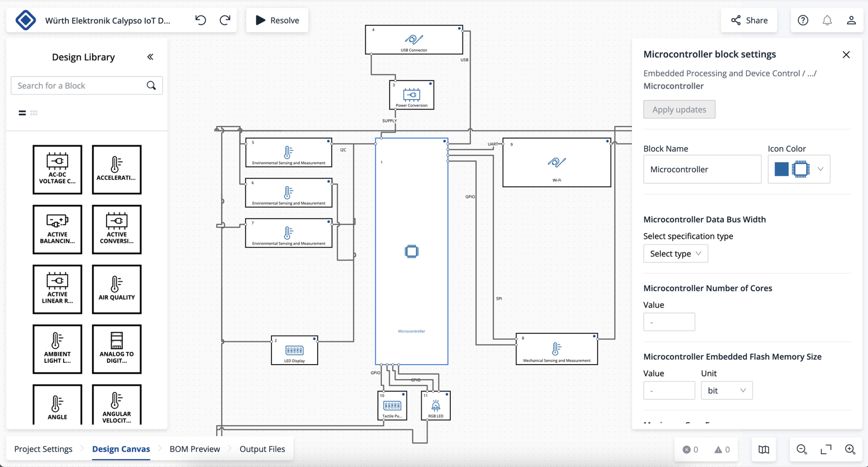Screen dimensions: 868x467
Task: Open the notifications bell
Action: click(827, 20)
